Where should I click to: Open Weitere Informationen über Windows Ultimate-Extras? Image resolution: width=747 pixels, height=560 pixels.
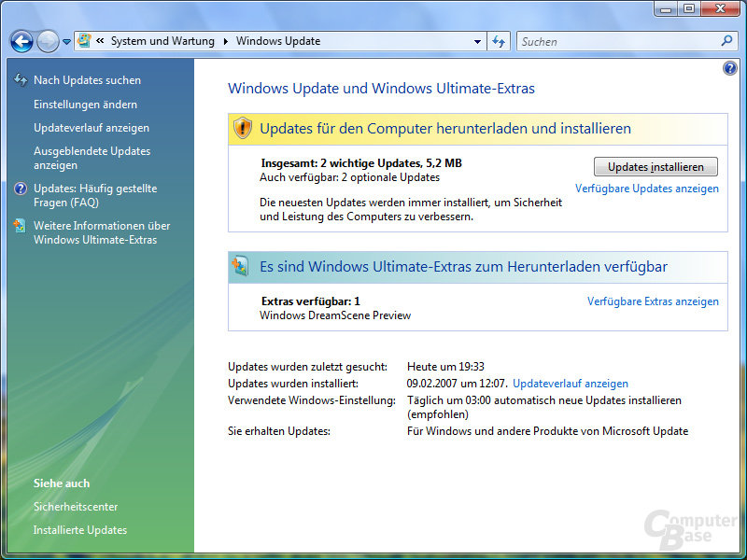(x=102, y=232)
